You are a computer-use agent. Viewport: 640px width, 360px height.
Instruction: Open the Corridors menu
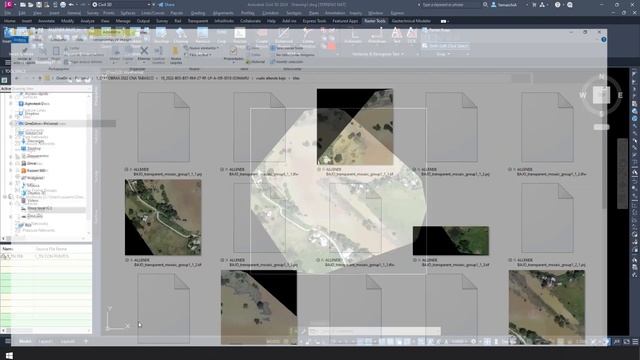click(x=270, y=13)
